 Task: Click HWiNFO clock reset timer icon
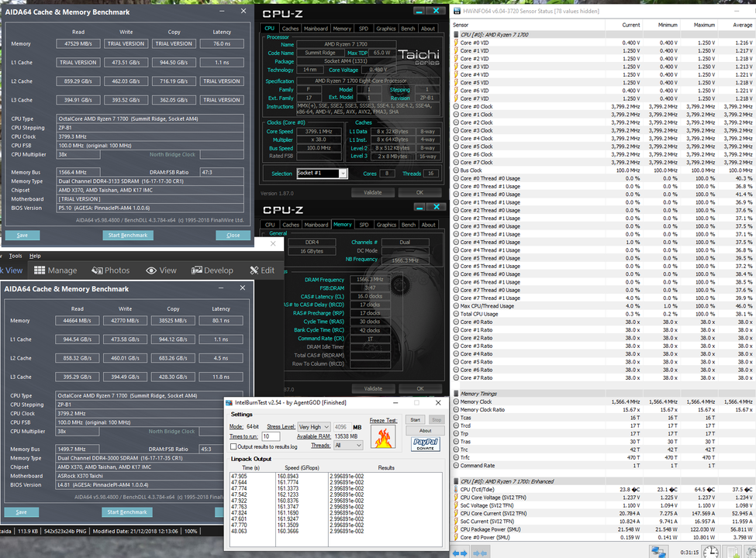[x=711, y=552]
